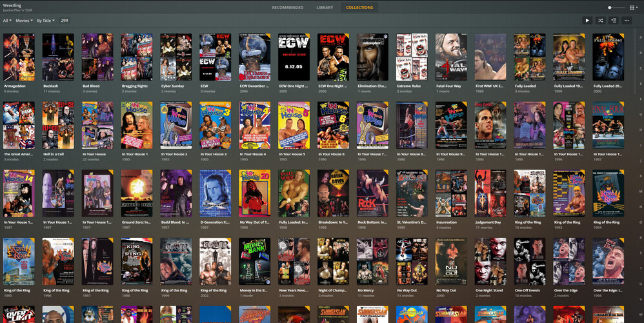Play all items in the Wrestling library
The width and height of the screenshot is (644, 323).
click(587, 20)
